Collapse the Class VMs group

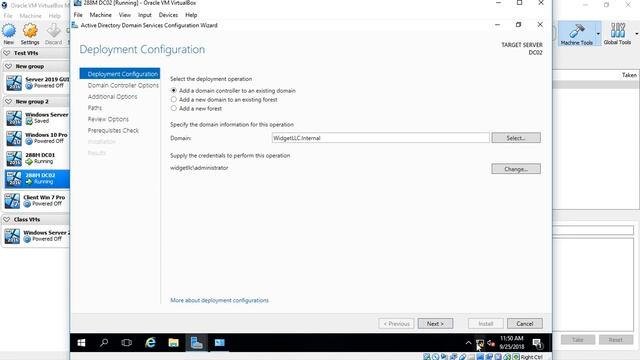(x=7, y=219)
